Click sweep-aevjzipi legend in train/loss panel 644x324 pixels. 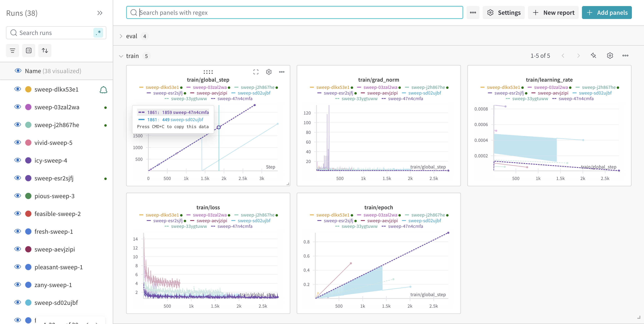pyautogui.click(x=212, y=221)
